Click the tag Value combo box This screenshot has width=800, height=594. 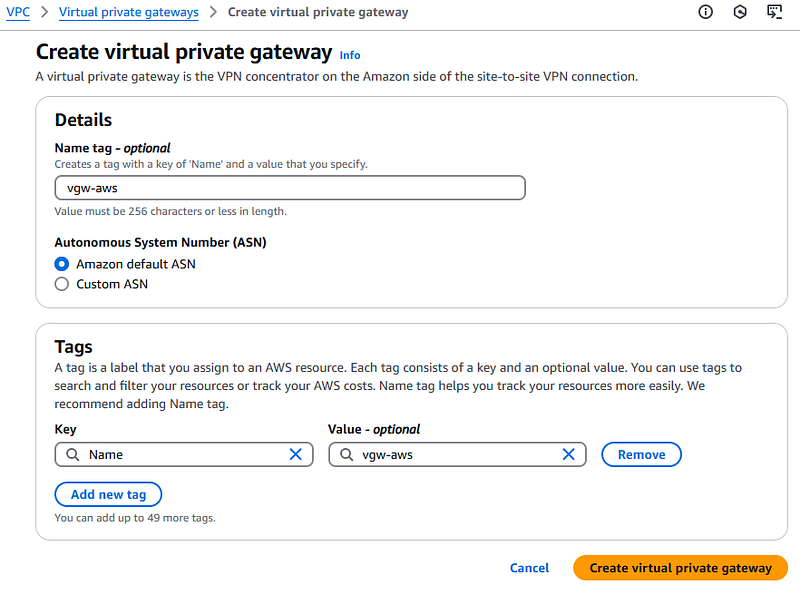(457, 454)
